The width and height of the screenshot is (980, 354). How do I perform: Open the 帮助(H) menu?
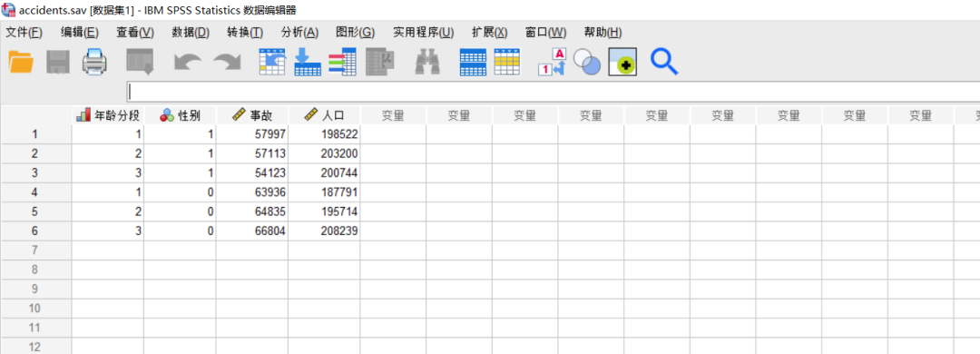pos(603,33)
